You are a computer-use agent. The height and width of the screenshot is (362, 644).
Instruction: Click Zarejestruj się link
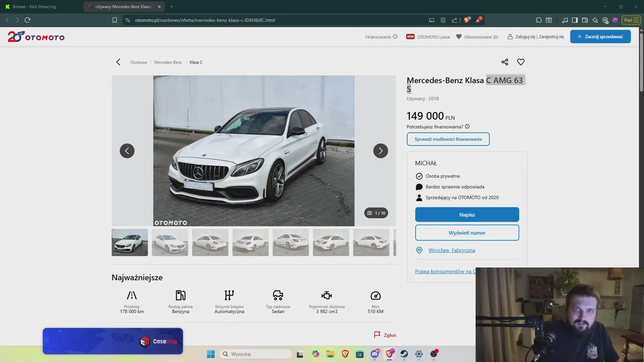551,37
